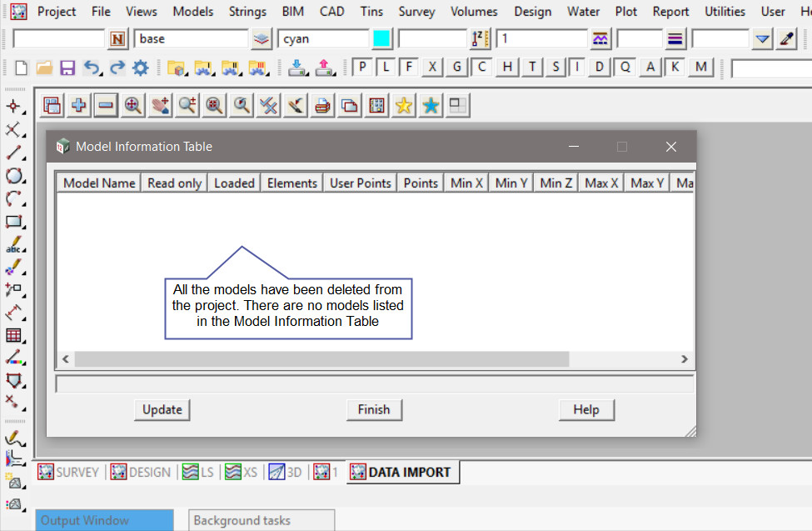Open the table grid tool in left toolbar

[14, 335]
